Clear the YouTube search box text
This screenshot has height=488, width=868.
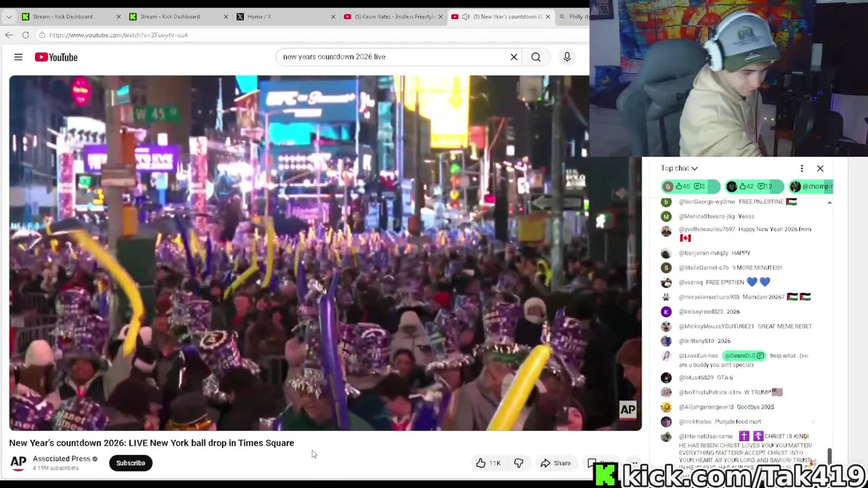pos(514,57)
